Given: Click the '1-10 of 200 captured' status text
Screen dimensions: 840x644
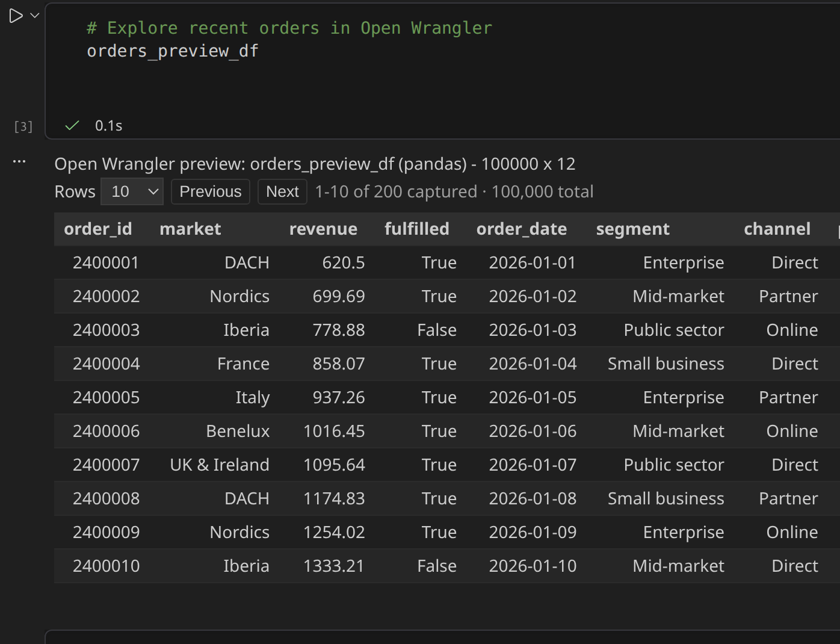Looking at the screenshot, I should point(396,191).
